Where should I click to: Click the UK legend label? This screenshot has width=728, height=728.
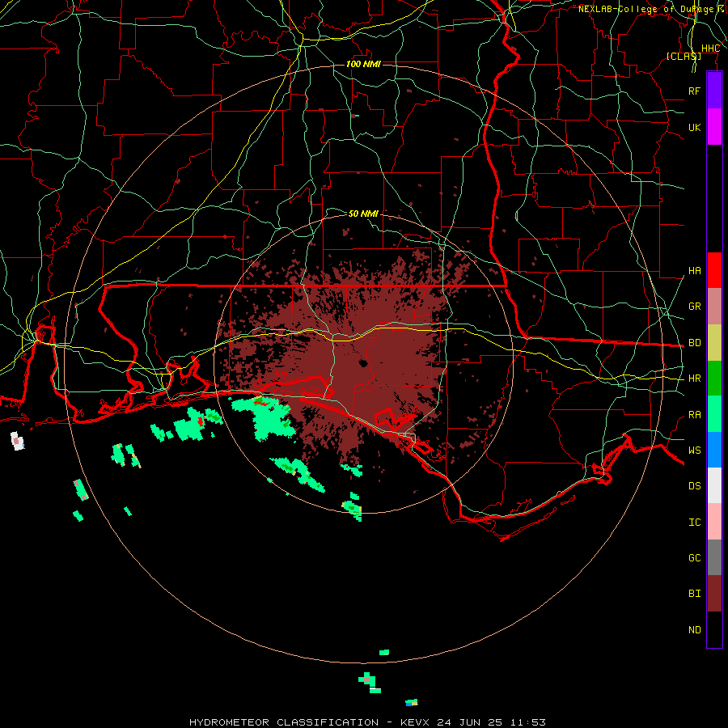coord(694,127)
